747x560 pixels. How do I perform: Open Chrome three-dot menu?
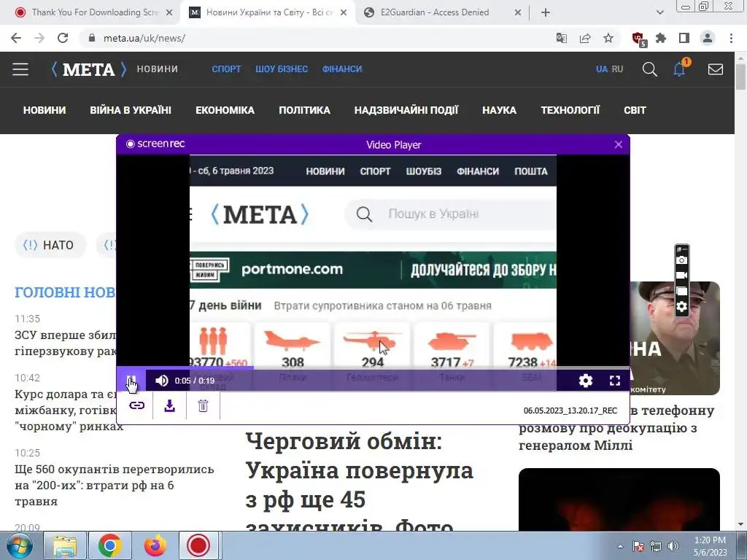(731, 38)
